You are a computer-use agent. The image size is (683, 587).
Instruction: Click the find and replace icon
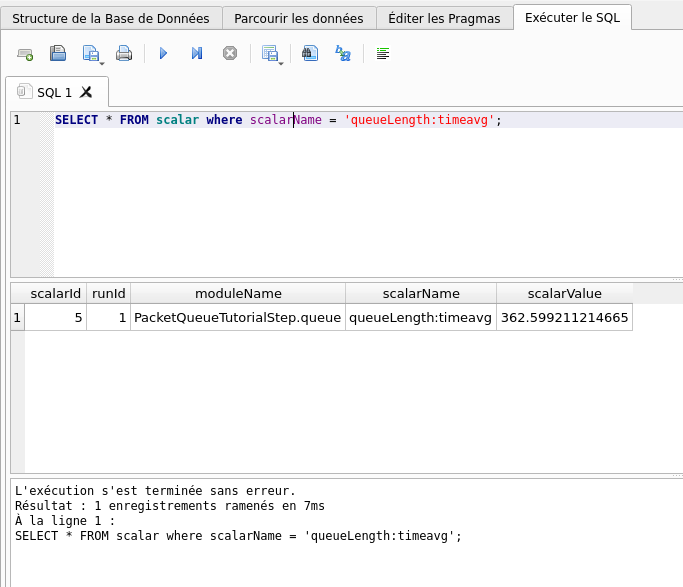coord(343,54)
